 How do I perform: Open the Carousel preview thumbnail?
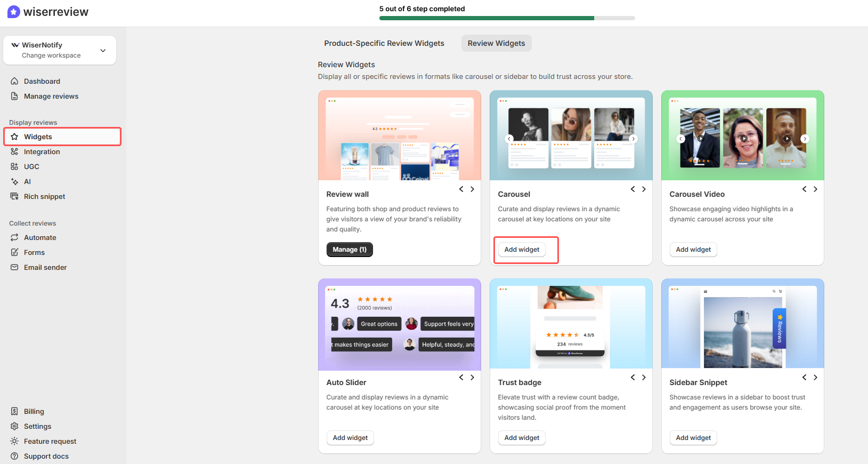(x=571, y=135)
